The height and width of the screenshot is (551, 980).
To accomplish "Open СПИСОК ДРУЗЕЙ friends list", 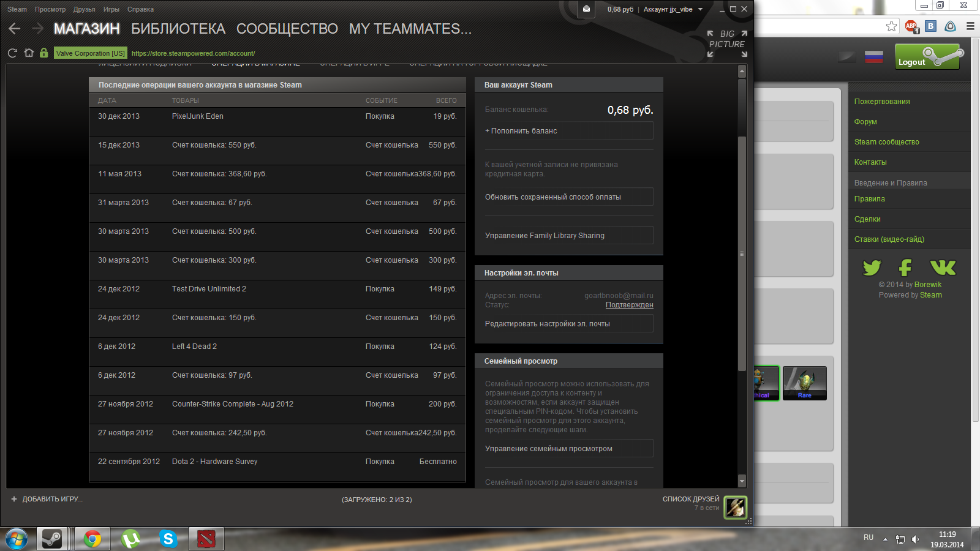I will pyautogui.click(x=691, y=499).
